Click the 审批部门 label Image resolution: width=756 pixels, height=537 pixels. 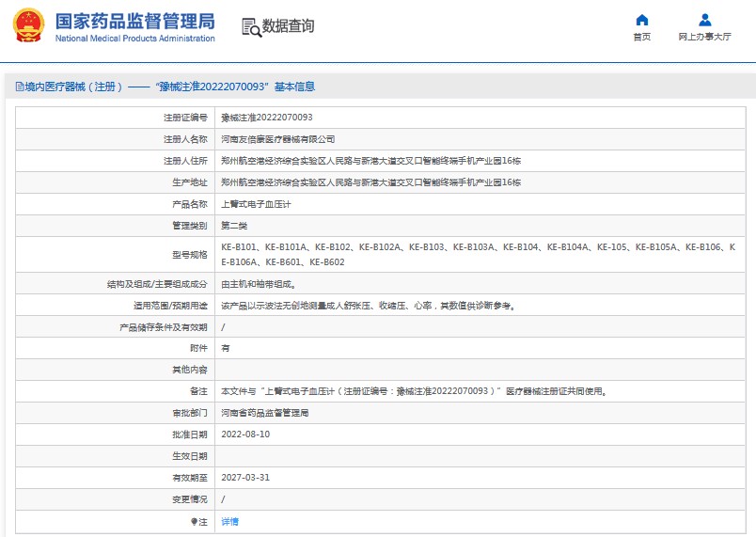[190, 413]
